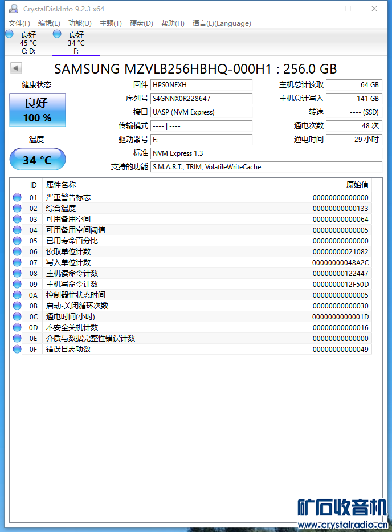Switch to the C: D: 45 °C disk tab

28,43
